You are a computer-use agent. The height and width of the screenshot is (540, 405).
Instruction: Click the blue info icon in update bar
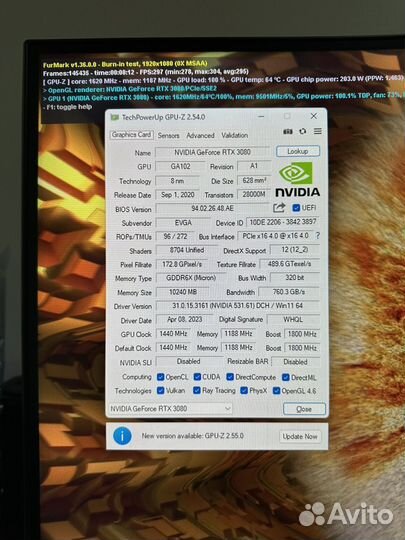(122, 436)
